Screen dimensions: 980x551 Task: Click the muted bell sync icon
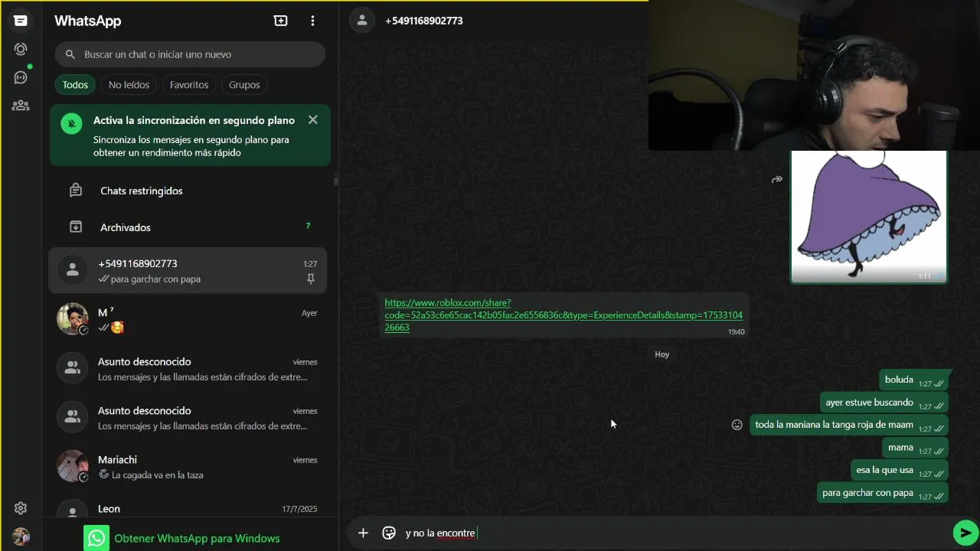click(71, 124)
